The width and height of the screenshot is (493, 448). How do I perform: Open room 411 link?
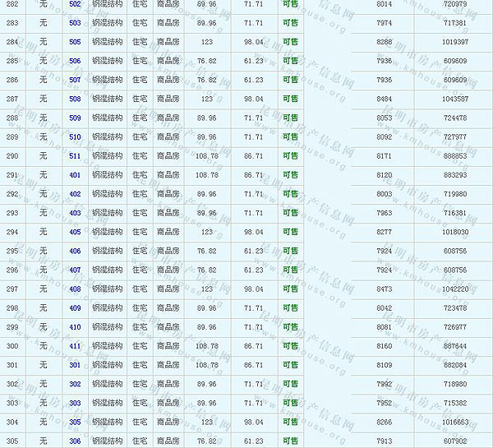(x=75, y=346)
